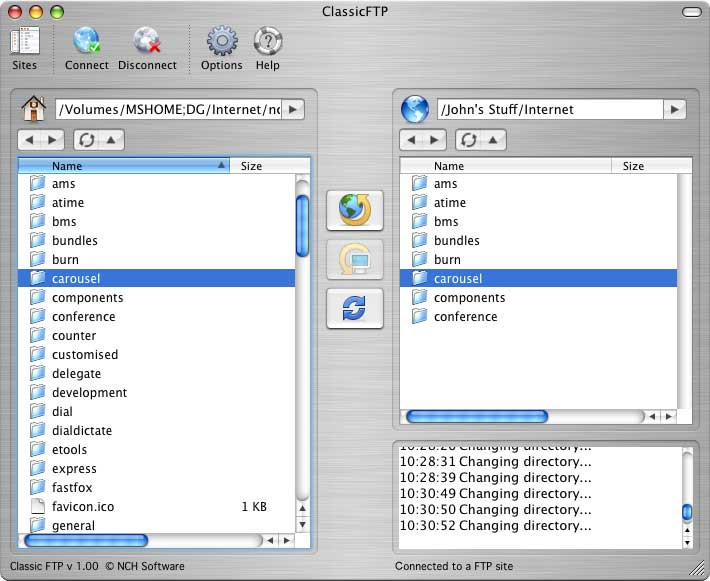Click local pane vertical scrollbar thumb
Viewport: 710px width, 581px height.
[302, 225]
